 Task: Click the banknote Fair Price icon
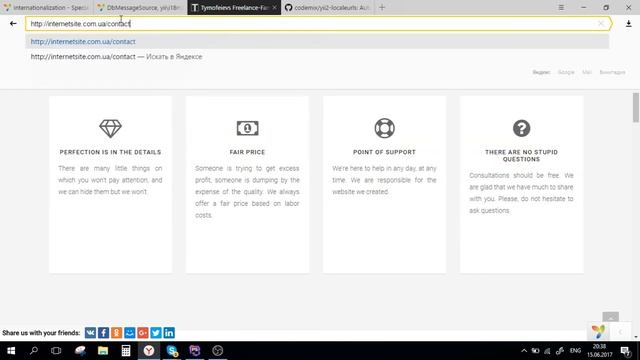(247, 128)
